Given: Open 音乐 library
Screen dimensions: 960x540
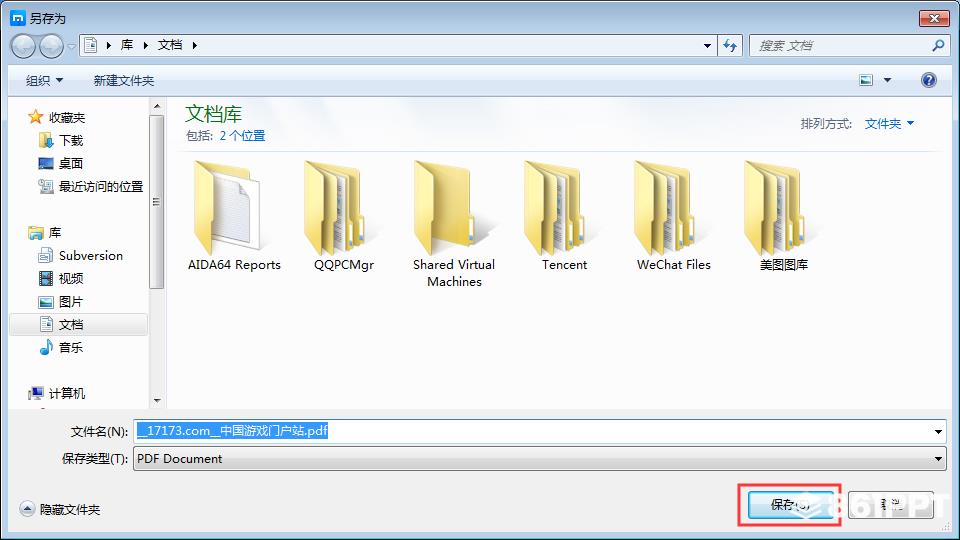Looking at the screenshot, I should tap(61, 348).
